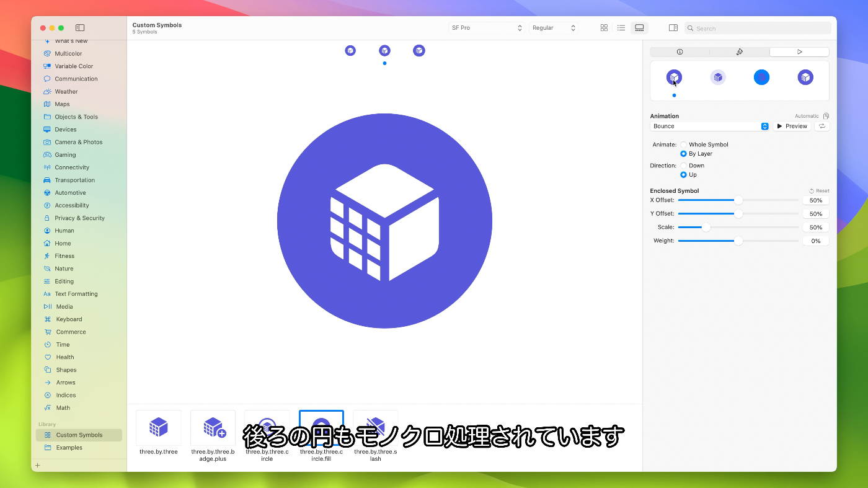Set direction to Down
The image size is (868, 488).
[x=684, y=166]
